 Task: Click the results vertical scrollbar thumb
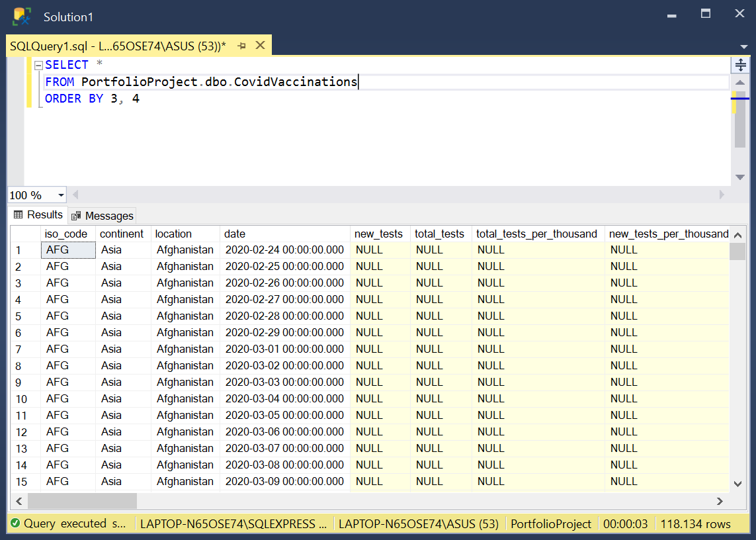(737, 252)
